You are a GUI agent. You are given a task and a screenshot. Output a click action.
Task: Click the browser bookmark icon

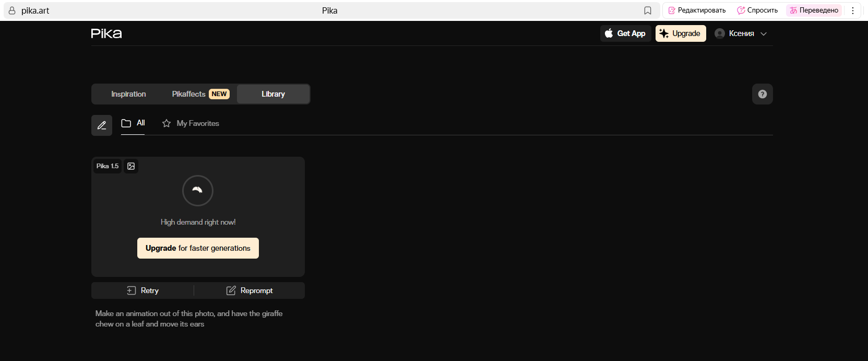click(648, 10)
